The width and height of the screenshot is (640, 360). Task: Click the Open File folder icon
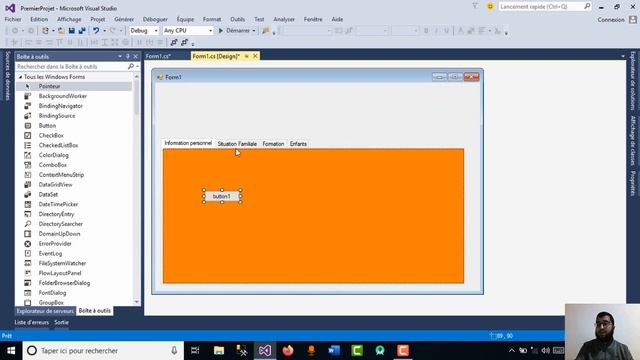coord(61,31)
